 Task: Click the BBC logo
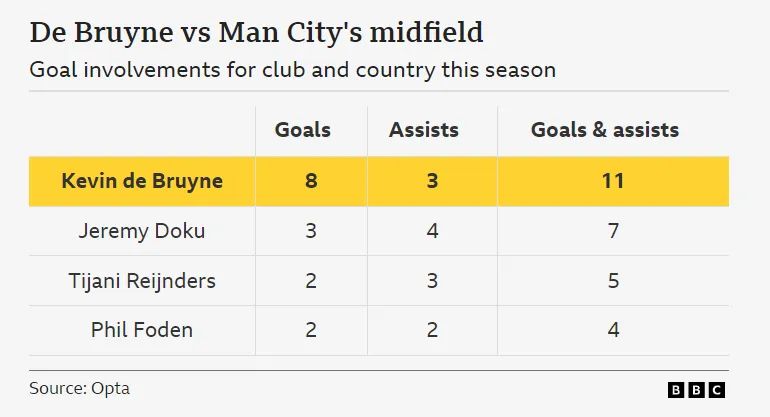pyautogui.click(x=696, y=390)
